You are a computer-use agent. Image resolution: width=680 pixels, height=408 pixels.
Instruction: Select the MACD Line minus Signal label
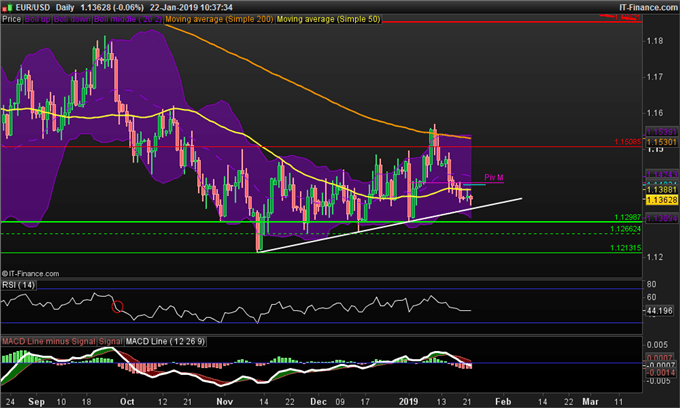pyautogui.click(x=49, y=341)
